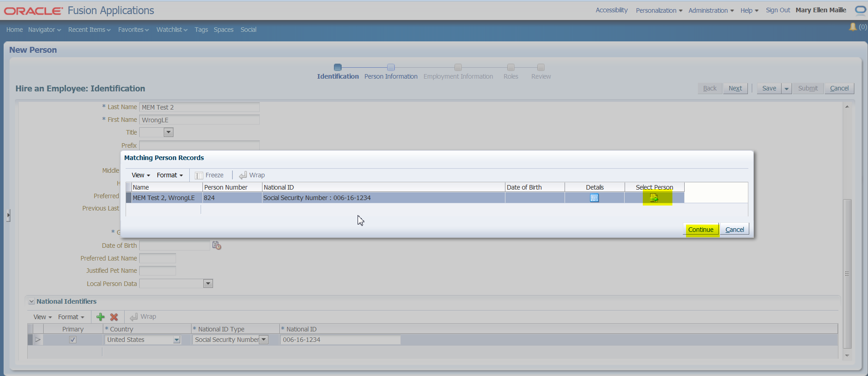The image size is (868, 376).
Task: Open the Personalization menu
Action: click(659, 10)
